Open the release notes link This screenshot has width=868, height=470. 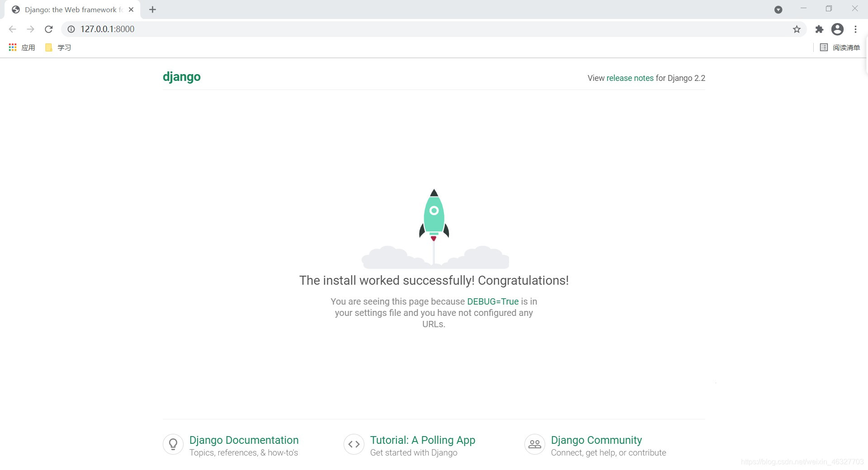[630, 78]
